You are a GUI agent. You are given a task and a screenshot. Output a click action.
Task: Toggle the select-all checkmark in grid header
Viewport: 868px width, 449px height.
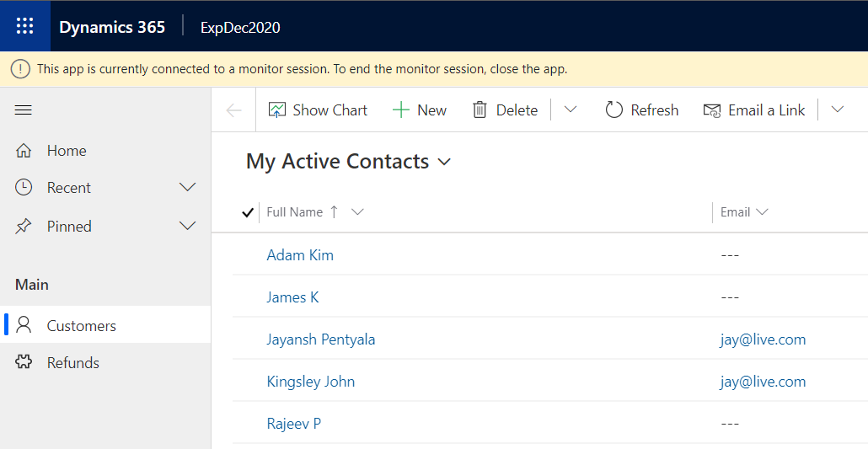coord(247,212)
